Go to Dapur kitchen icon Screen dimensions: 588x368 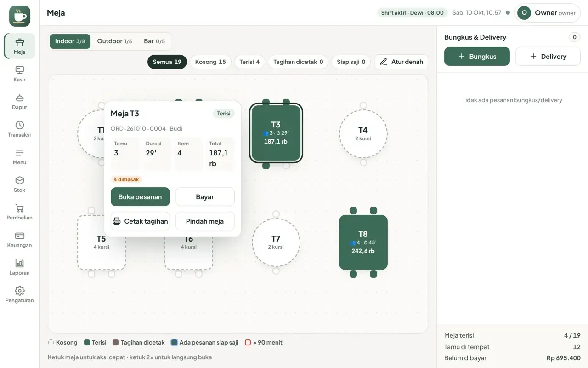click(19, 98)
